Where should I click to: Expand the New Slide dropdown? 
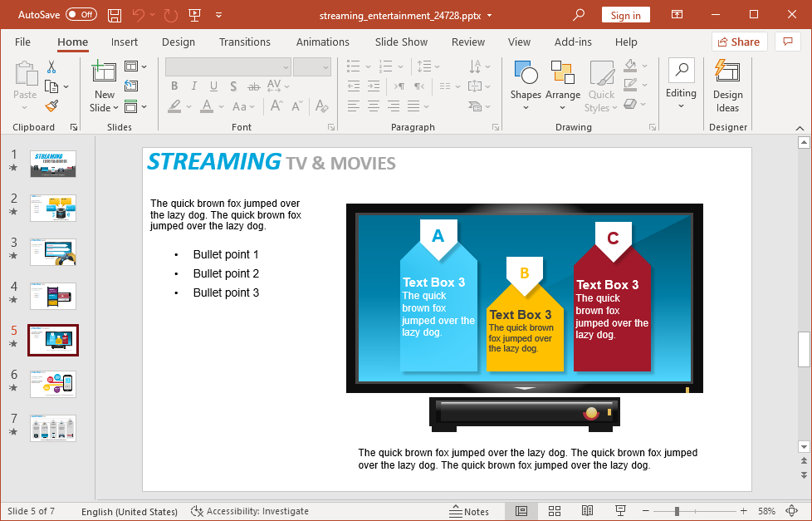click(x=105, y=107)
